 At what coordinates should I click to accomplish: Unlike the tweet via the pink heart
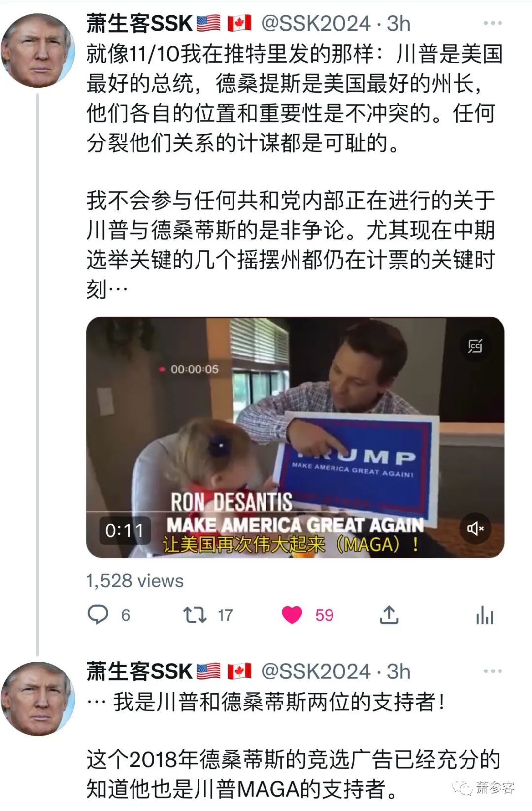292,615
